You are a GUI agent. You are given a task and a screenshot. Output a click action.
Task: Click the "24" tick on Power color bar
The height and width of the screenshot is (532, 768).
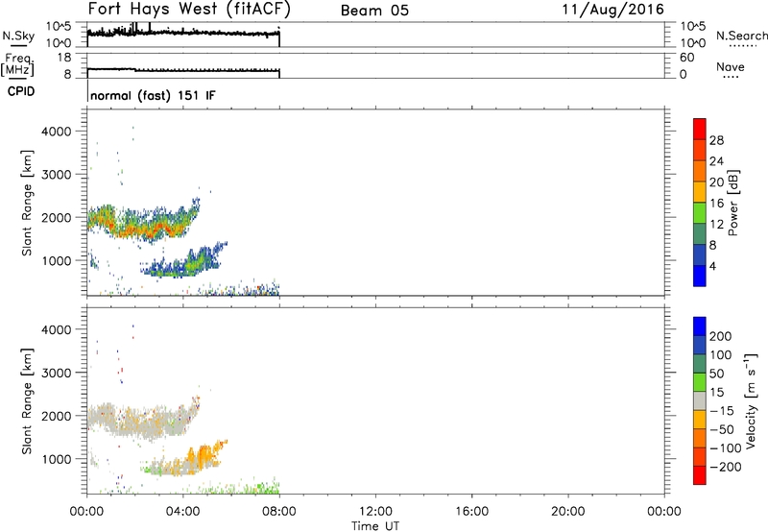[716, 161]
